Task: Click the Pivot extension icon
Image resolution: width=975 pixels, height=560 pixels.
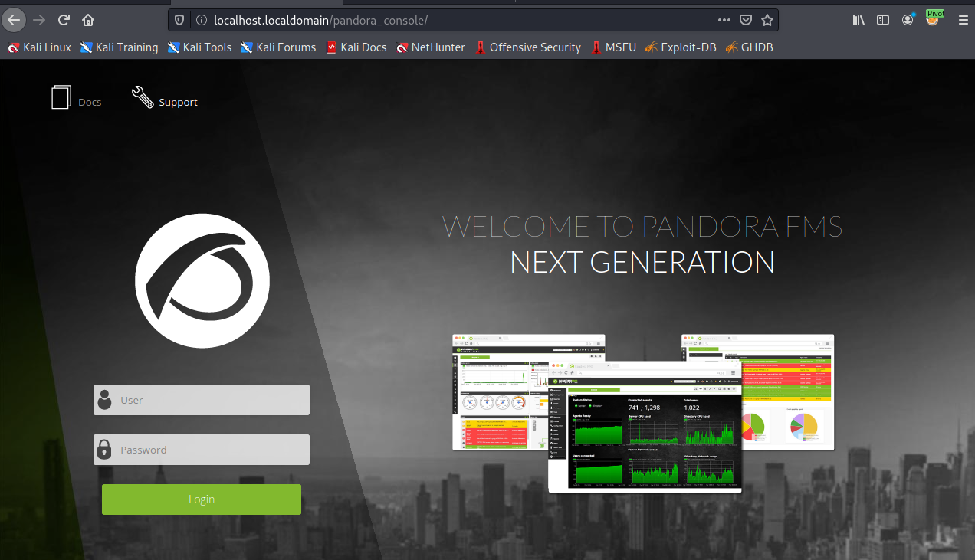Action: 933,18
